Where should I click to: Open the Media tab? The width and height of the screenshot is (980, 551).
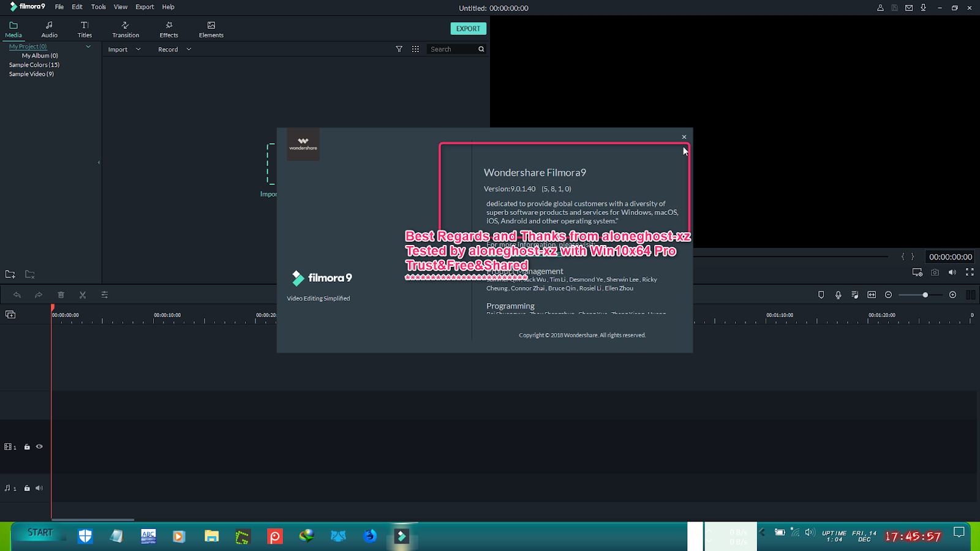click(13, 29)
